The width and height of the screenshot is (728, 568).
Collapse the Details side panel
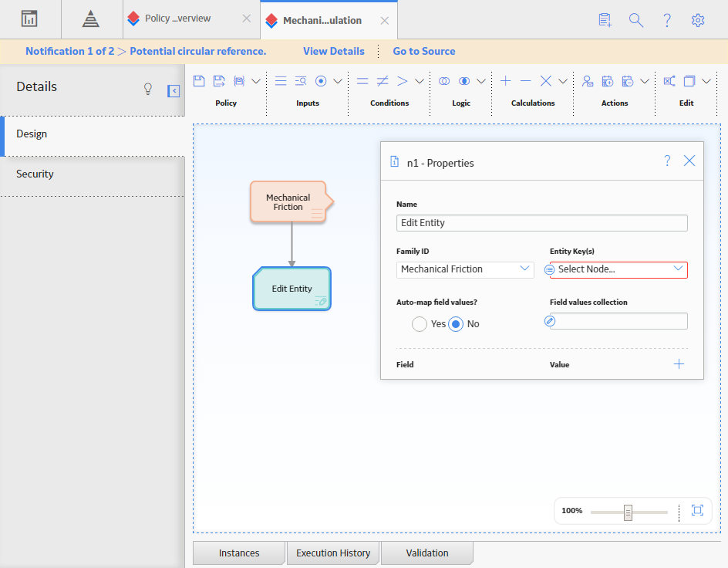point(174,91)
